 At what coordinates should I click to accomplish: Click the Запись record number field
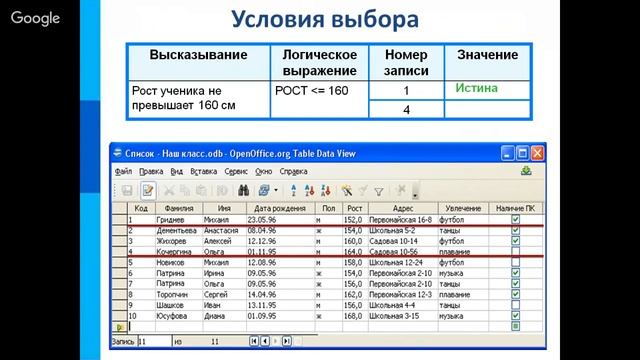coord(154,341)
